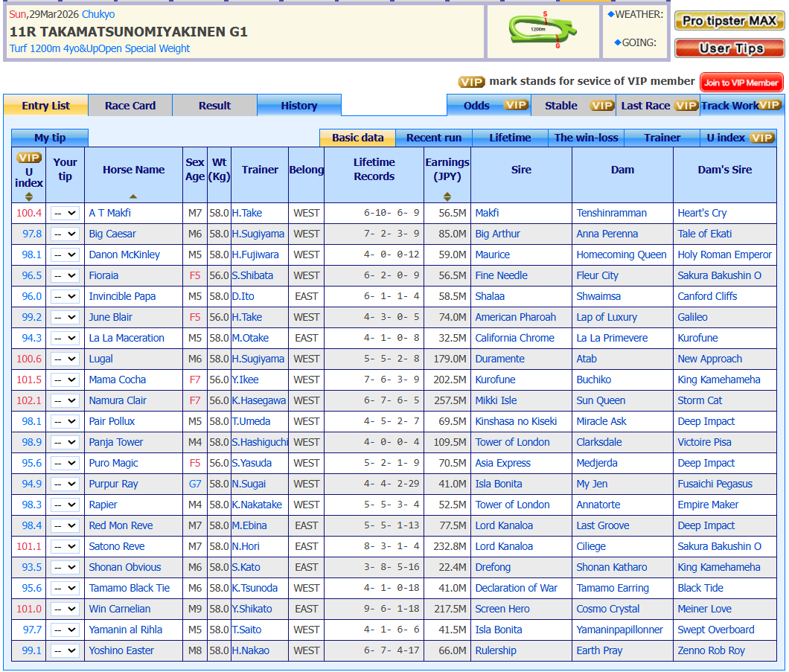Open horse page for Shonan Obvious

(x=125, y=567)
